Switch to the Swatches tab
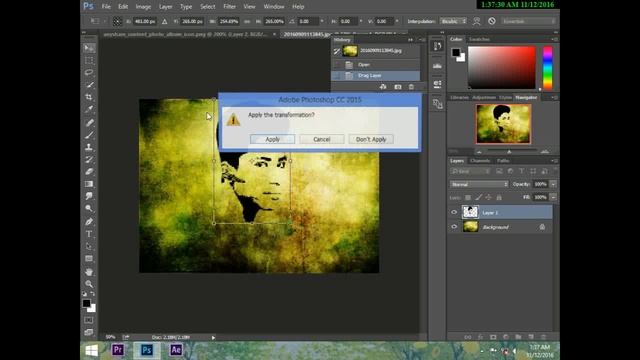 [479, 39]
